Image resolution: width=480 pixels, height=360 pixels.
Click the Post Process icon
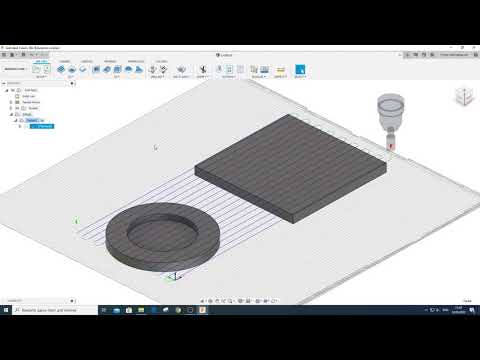[229, 69]
